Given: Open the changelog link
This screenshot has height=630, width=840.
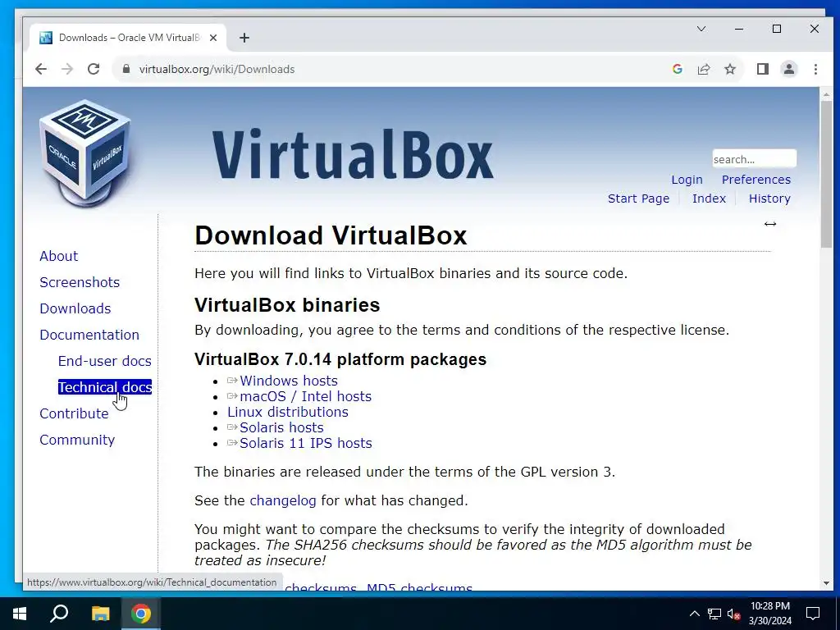Looking at the screenshot, I should [x=283, y=500].
